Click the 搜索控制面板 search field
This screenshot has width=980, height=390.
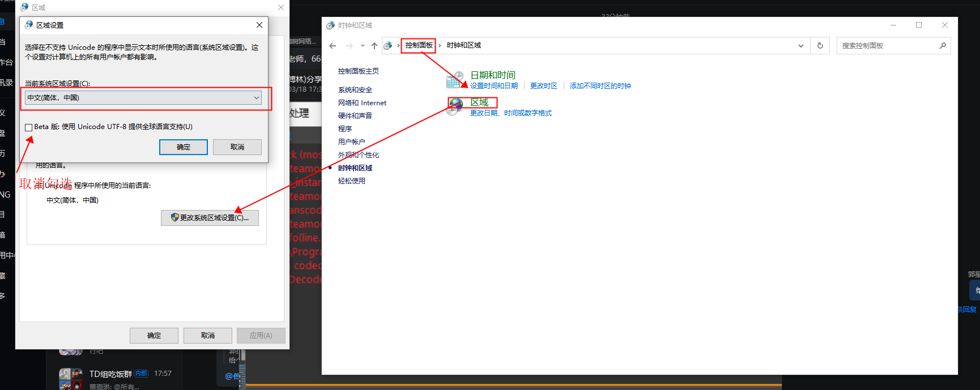887,46
